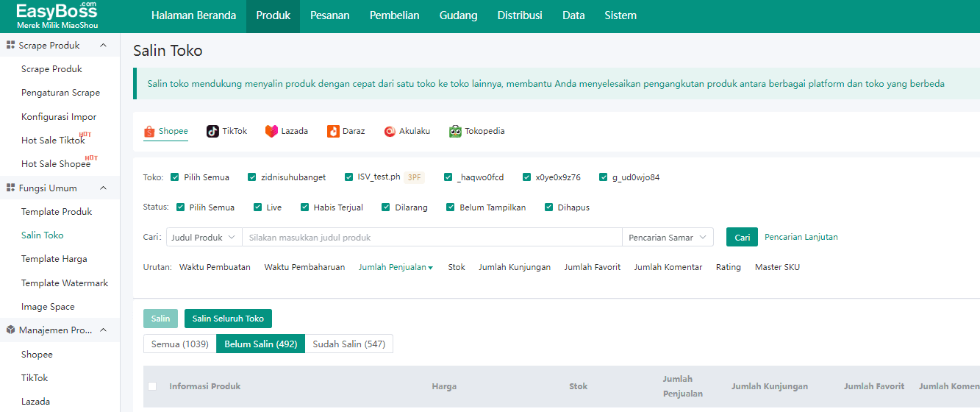980x412 pixels.
Task: Uncheck the Dihapus status checkbox
Action: [x=549, y=207]
